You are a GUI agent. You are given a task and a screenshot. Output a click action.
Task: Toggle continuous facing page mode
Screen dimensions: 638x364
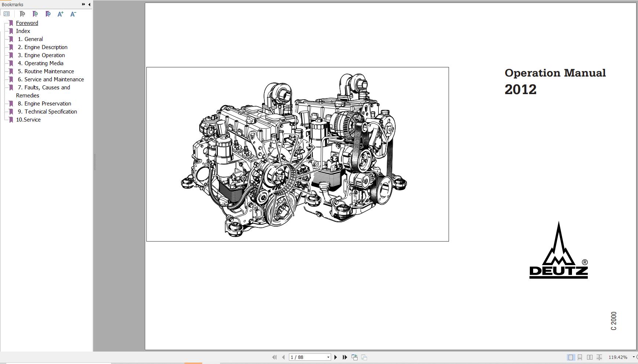(599, 357)
